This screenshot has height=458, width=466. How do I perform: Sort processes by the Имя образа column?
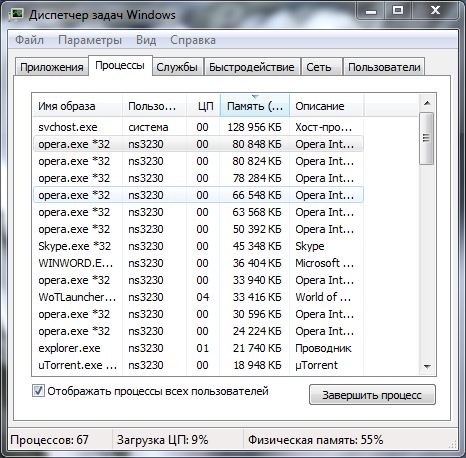(x=78, y=106)
